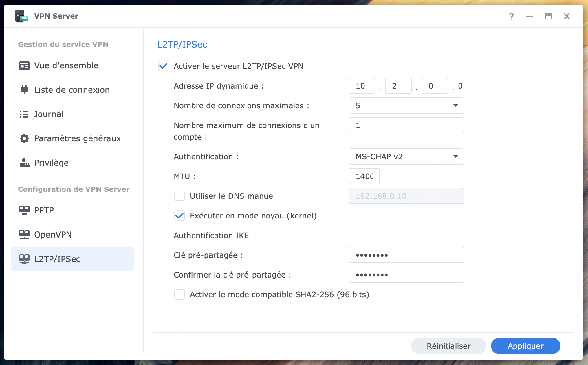Click the Privilège user-lock icon
588x365 pixels.
point(24,163)
